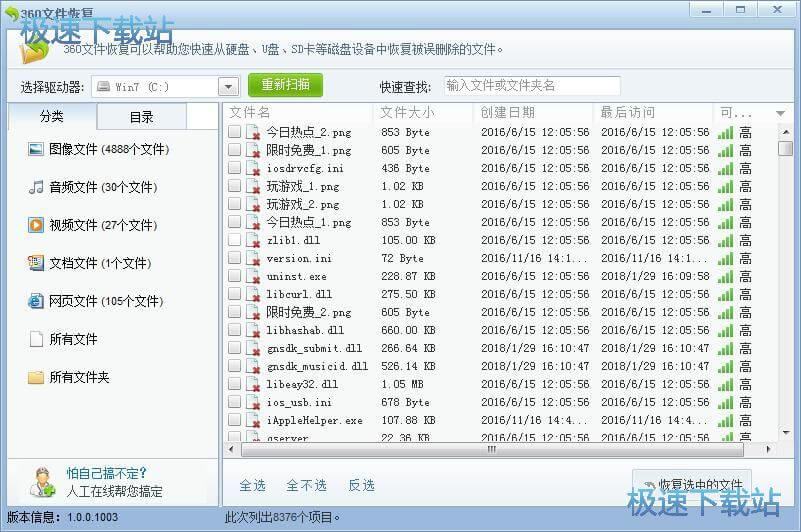Image resolution: width=801 pixels, height=532 pixels.
Task: Focus the quick search file name field
Action: click(532, 85)
